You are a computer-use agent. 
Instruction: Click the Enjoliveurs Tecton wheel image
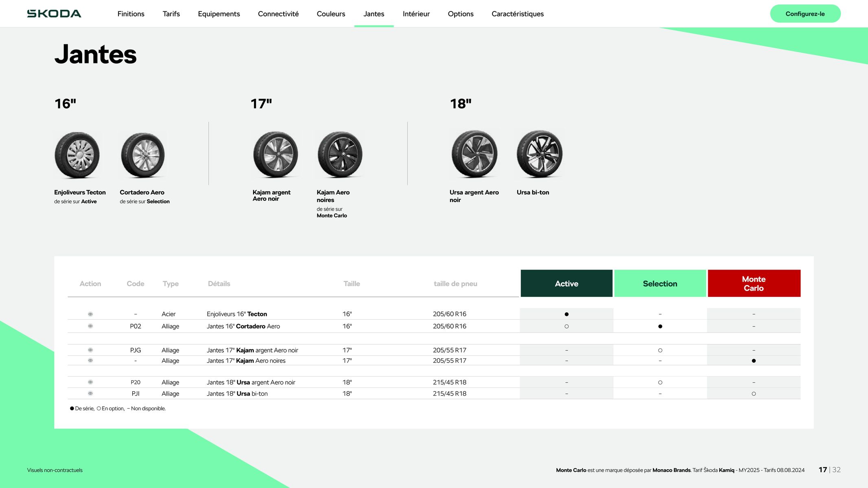(77, 155)
